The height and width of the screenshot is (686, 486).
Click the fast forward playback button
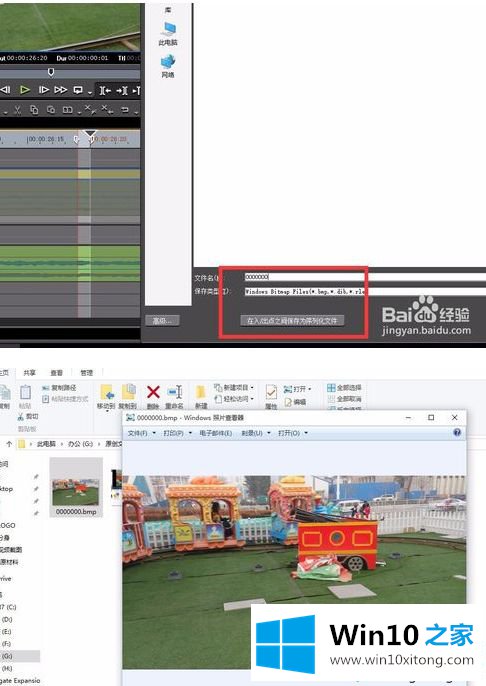click(60, 90)
